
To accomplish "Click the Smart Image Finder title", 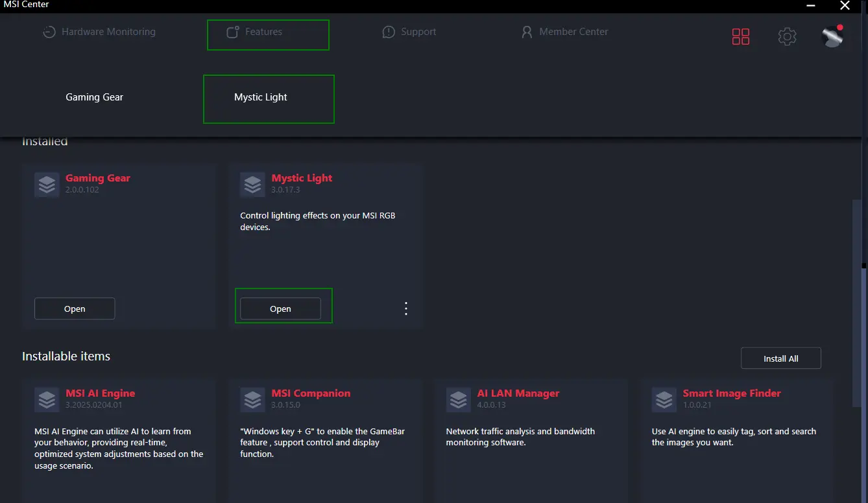I will (732, 393).
